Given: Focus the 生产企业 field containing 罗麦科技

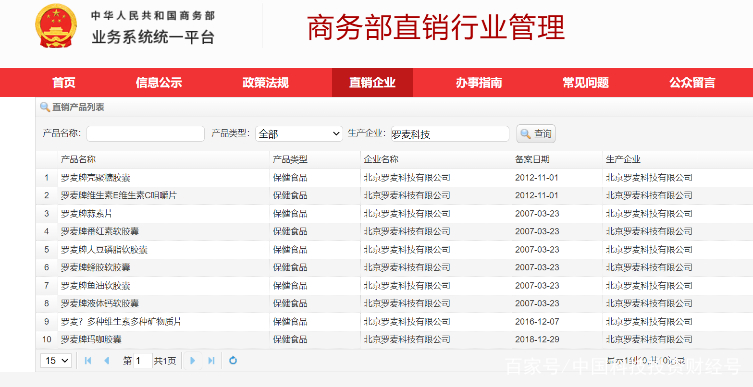Looking at the screenshot, I should click(449, 133).
